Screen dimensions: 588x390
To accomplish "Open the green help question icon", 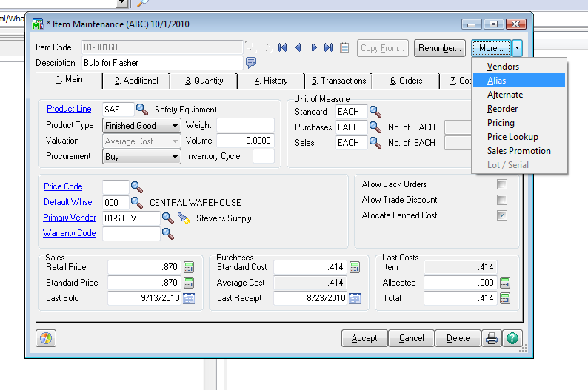I will (511, 338).
